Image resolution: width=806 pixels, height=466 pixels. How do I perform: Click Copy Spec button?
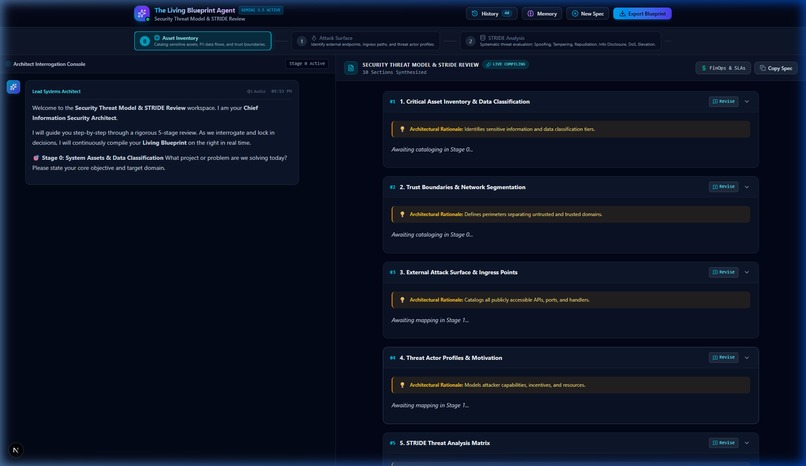click(776, 68)
